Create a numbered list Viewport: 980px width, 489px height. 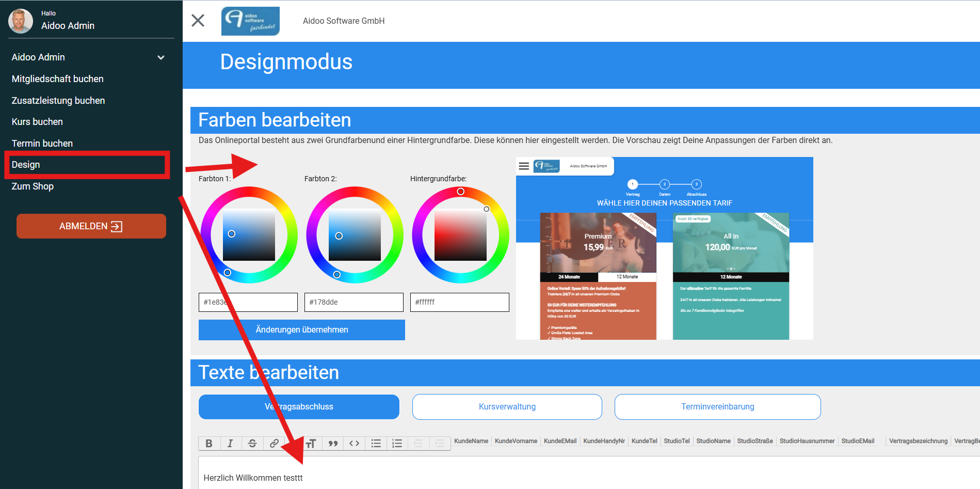pyautogui.click(x=397, y=443)
